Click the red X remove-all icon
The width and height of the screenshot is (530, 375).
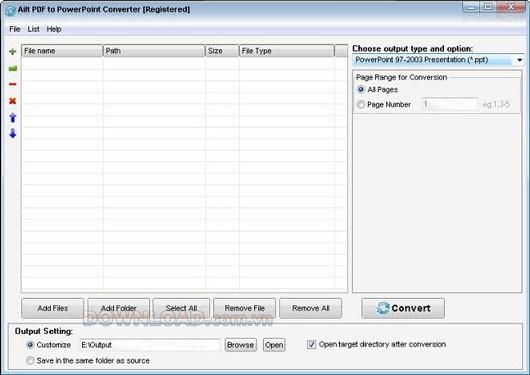coord(13,101)
